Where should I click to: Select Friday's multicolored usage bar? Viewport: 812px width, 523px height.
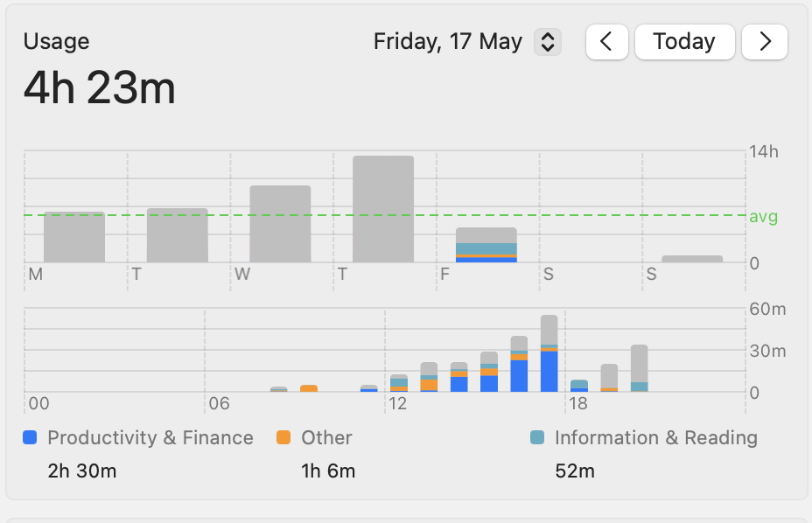pos(486,245)
